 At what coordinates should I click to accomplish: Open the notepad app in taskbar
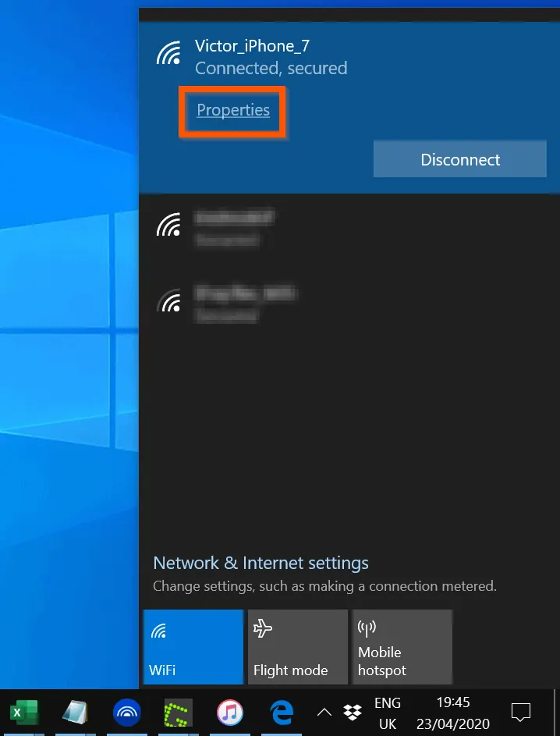click(x=76, y=712)
